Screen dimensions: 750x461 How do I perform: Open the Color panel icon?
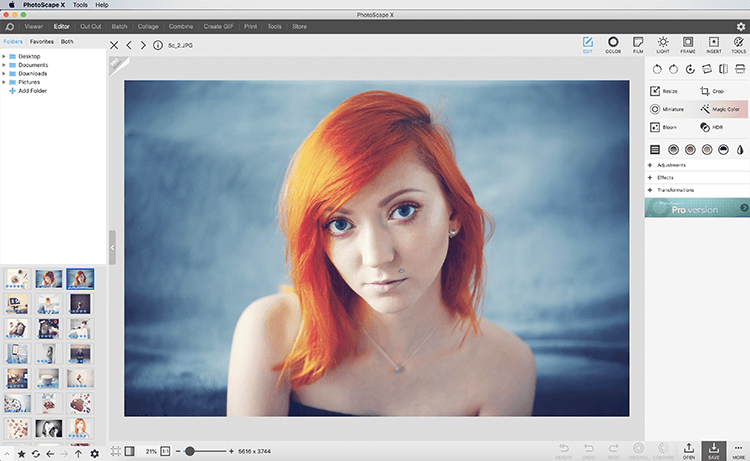coord(613,44)
